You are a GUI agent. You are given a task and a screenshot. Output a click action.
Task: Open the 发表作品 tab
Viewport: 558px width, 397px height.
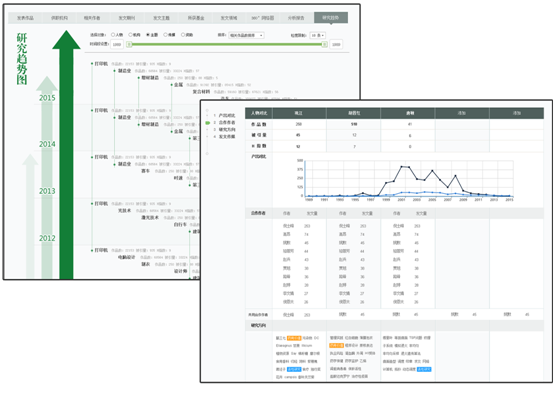[x=25, y=18]
